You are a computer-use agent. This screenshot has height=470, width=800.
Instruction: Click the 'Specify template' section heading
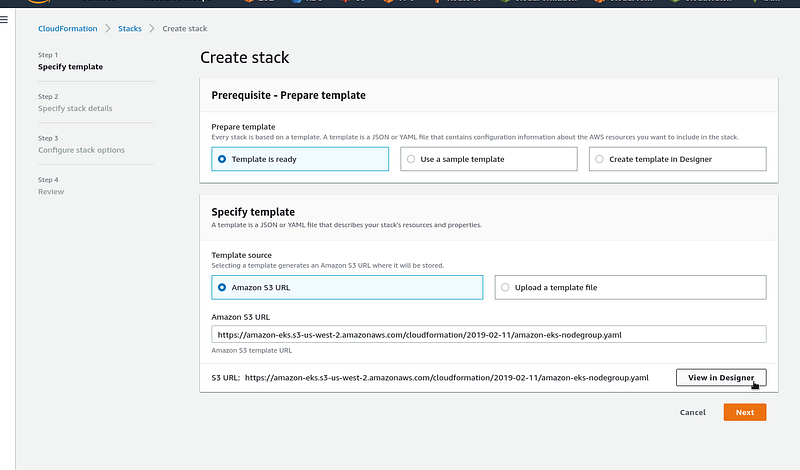(253, 212)
